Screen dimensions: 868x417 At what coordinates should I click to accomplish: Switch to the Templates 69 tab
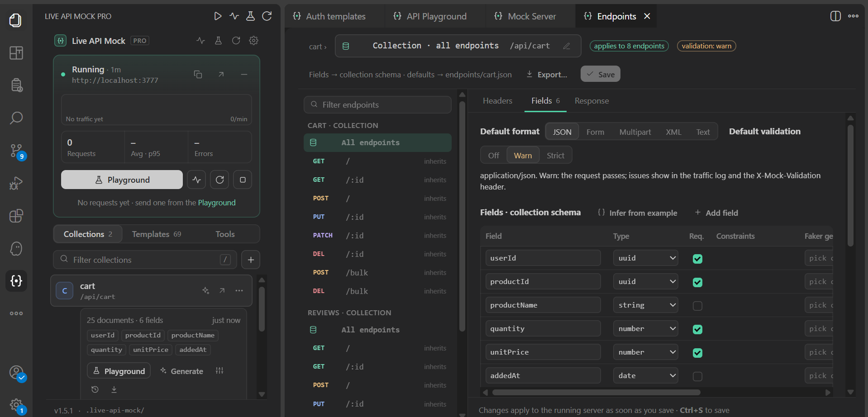[157, 234]
